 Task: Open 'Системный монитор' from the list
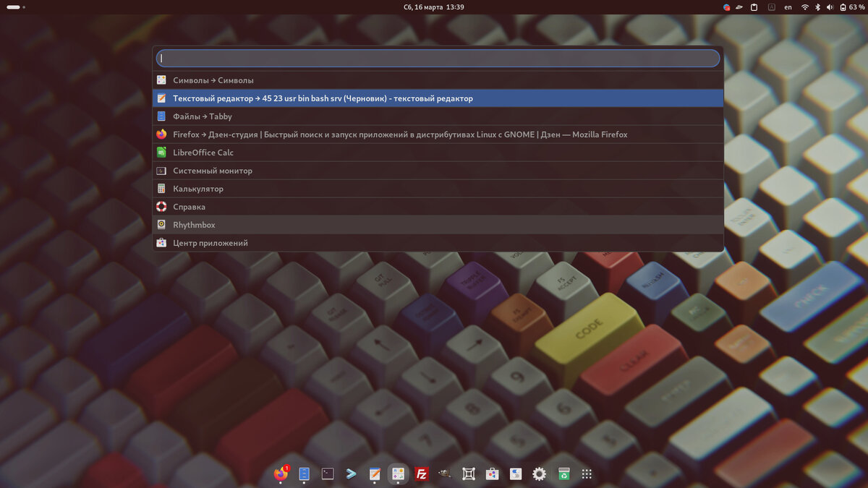(438, 171)
